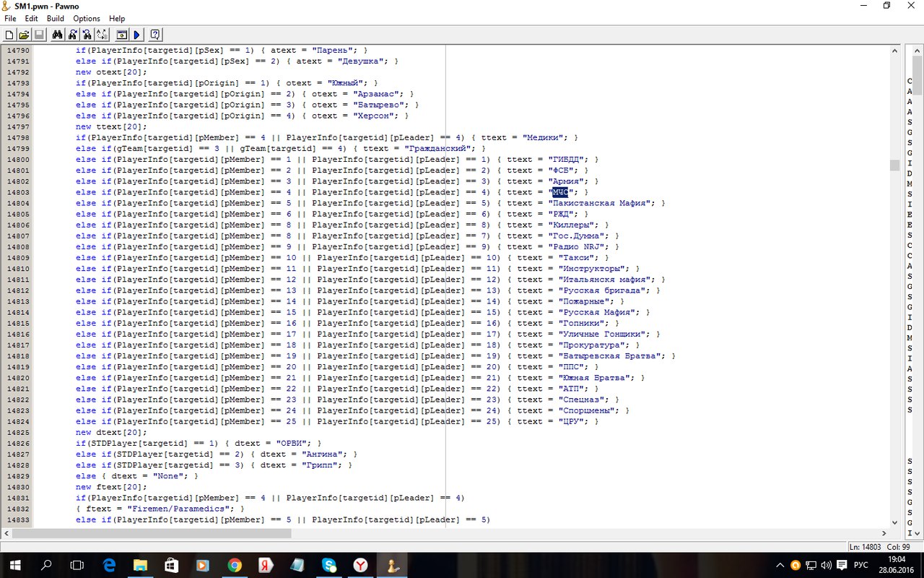Click the string "Firemen/Paramedics"
Image resolution: width=924 pixels, height=578 pixels.
(180, 509)
